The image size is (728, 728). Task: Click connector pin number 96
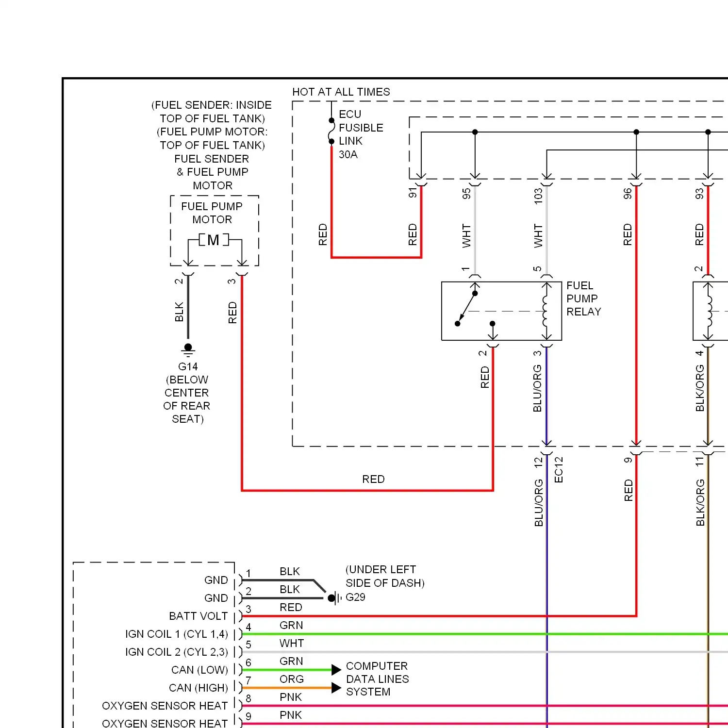click(x=628, y=194)
